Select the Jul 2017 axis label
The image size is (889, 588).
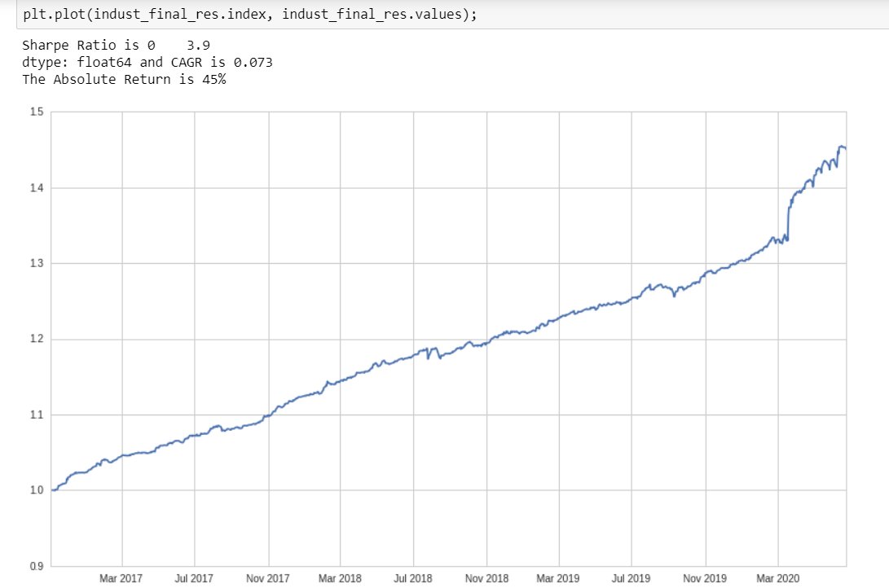coord(193,577)
